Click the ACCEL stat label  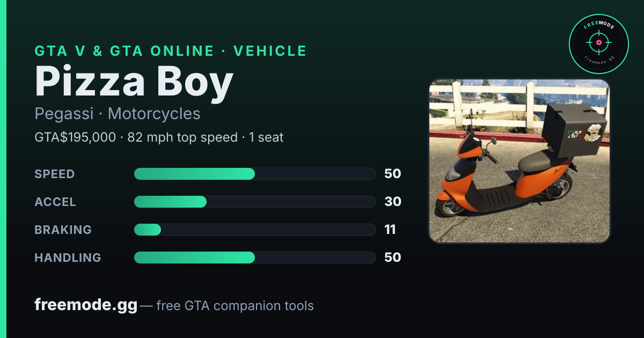tap(55, 202)
